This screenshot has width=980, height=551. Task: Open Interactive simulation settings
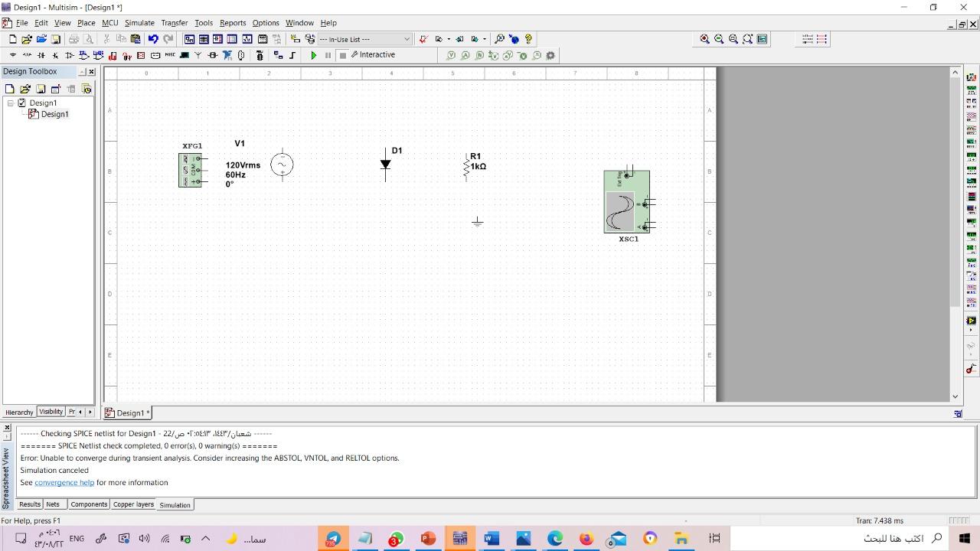pos(373,55)
